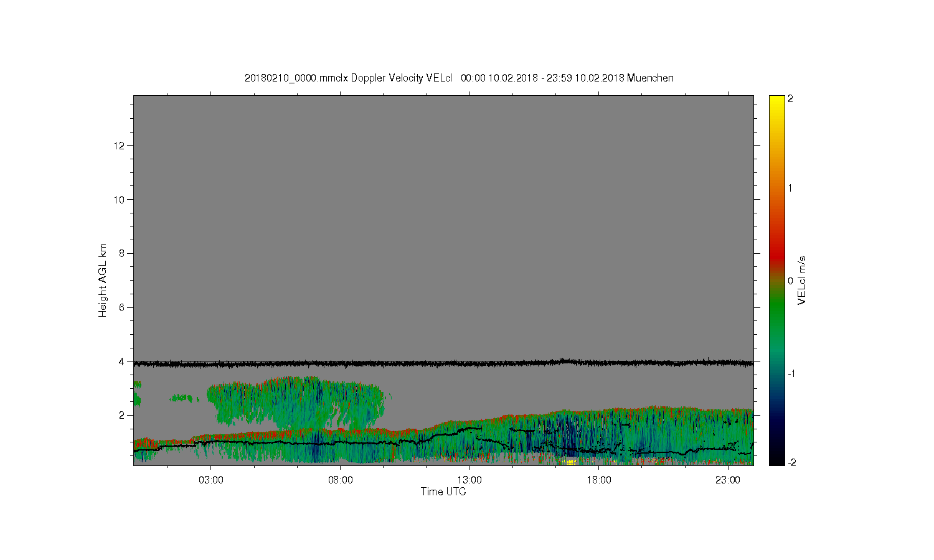
Task: Click the '23:00' time tick label
Action: [727, 480]
